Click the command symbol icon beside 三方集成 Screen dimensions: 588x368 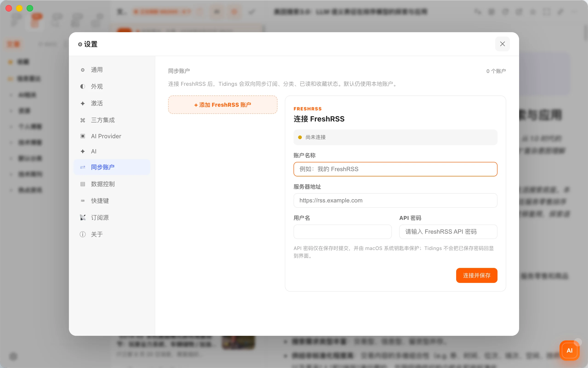point(83,120)
